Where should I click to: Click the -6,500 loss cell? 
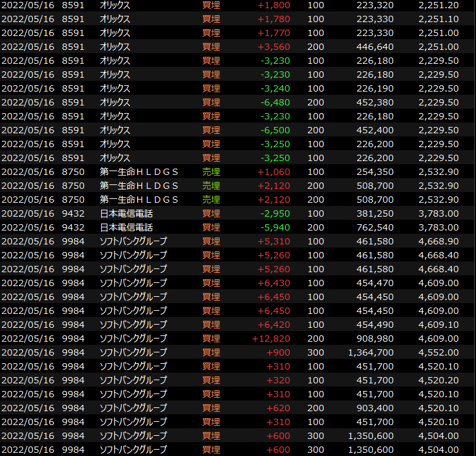coord(275,130)
